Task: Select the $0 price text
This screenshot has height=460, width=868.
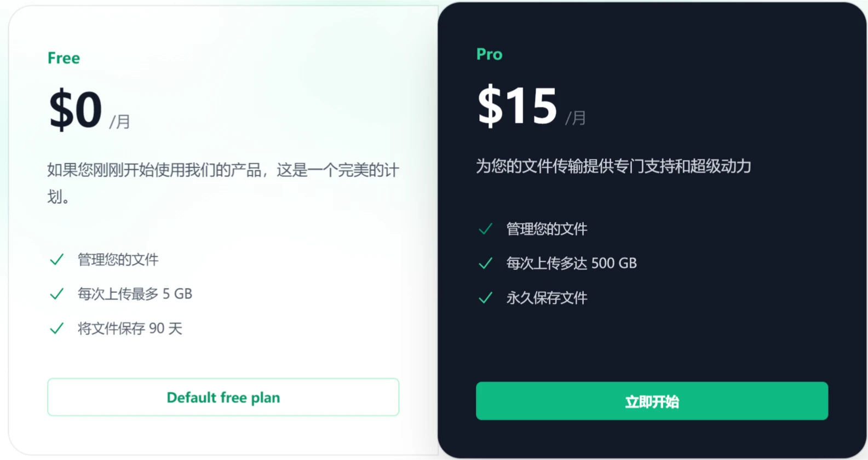Action: click(x=75, y=110)
